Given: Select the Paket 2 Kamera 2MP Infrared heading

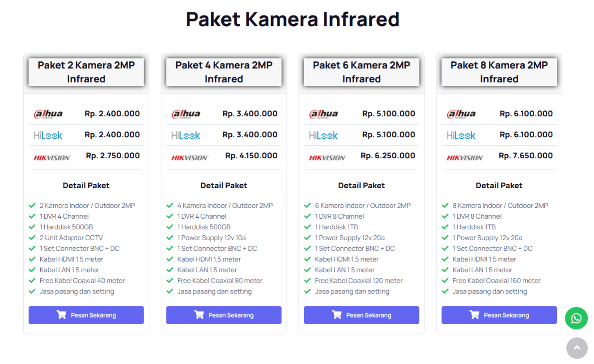Looking at the screenshot, I should (x=86, y=72).
